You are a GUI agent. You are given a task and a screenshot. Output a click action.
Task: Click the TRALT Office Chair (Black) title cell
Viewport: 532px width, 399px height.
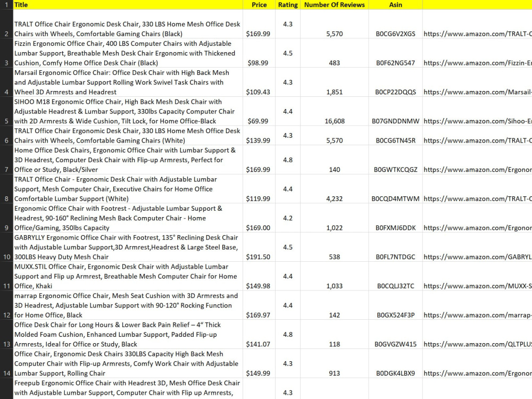[128, 24]
